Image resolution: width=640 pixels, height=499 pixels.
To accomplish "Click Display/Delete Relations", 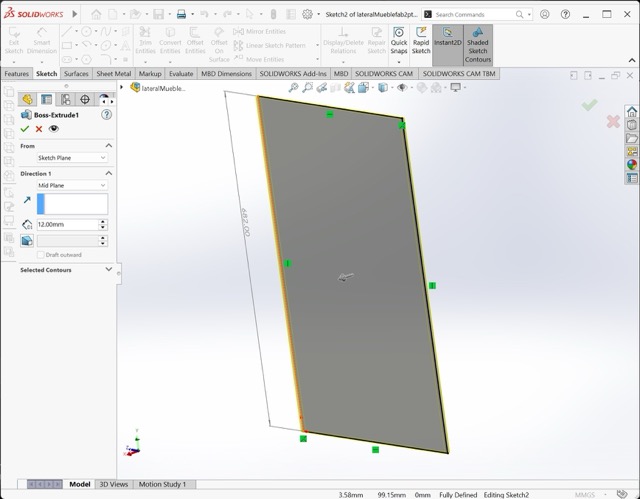I will (343, 41).
